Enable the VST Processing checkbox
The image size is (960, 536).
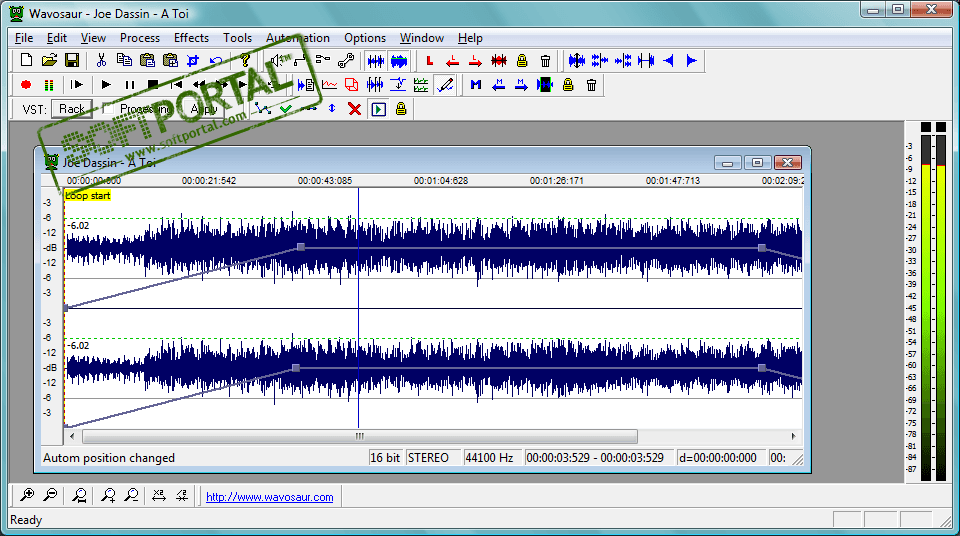point(109,109)
